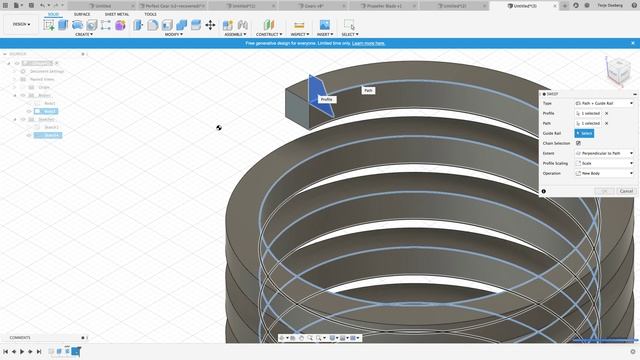Toggle visibility eye of the Sketches folder
Viewport: 640px width, 360px height.
pyautogui.click(x=23, y=119)
